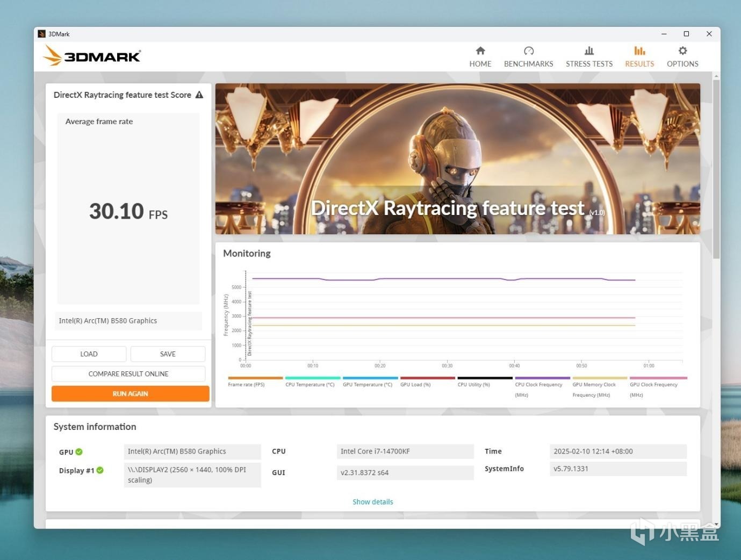Click the Monitoring chart plot area
The height and width of the screenshot is (560, 741).
pyautogui.click(x=464, y=315)
